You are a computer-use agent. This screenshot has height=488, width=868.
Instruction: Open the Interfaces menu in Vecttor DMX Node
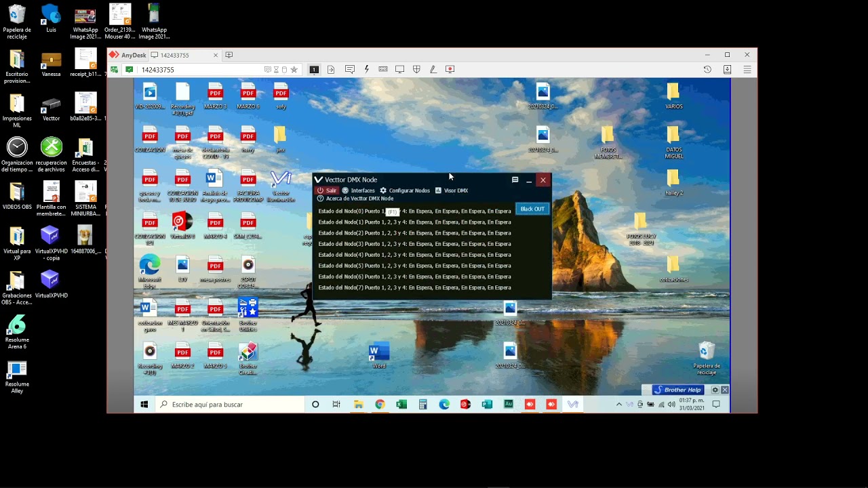coord(359,190)
